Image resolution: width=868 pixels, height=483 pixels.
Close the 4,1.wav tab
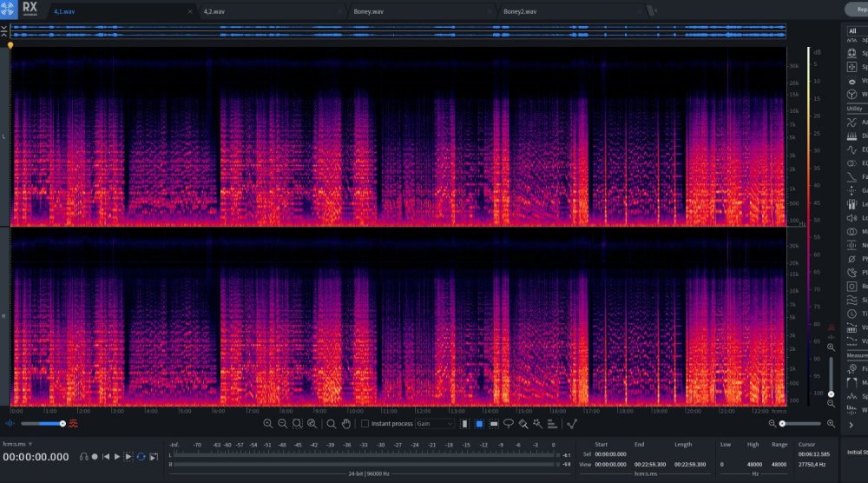190,11
